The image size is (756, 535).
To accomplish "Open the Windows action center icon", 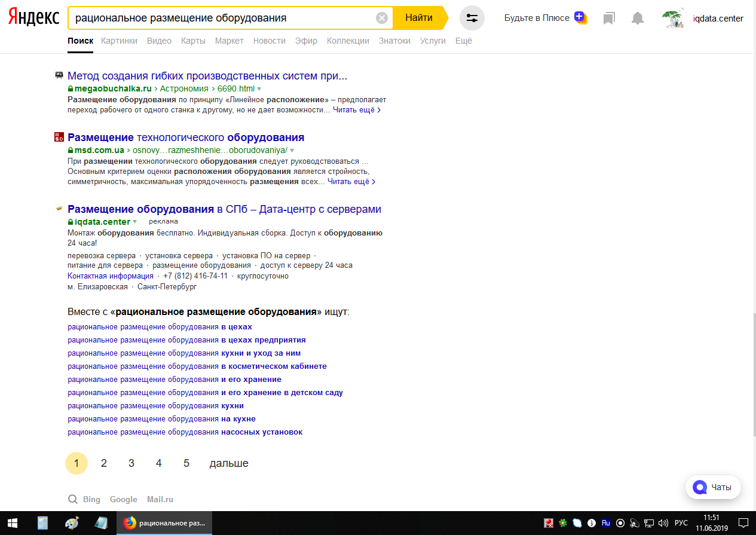I will (x=743, y=523).
